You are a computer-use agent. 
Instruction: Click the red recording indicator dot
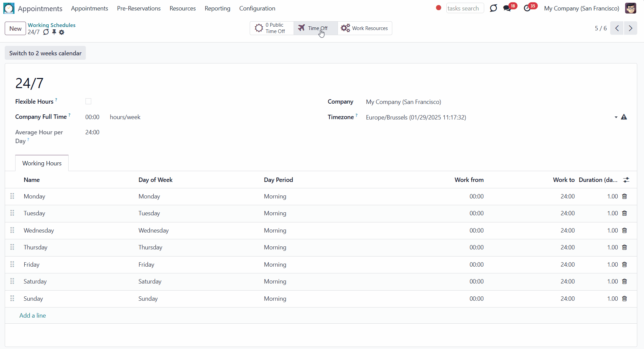coord(439,8)
